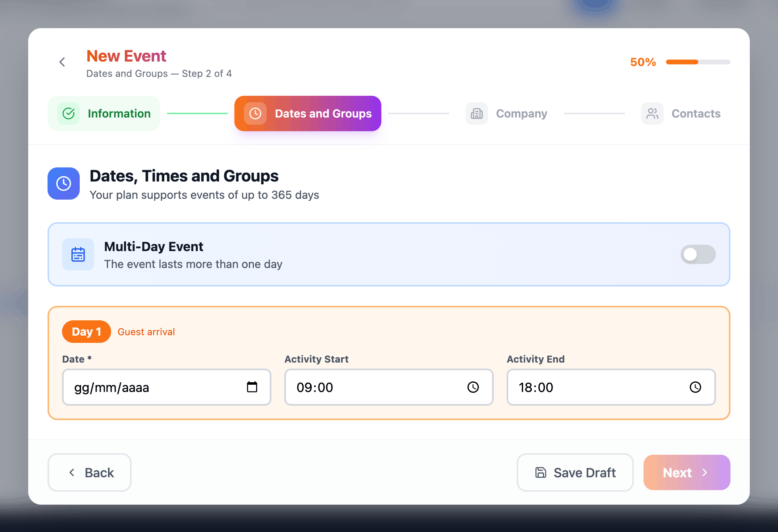The height and width of the screenshot is (532, 778).
Task: Open the date picker calendar icon
Action: click(252, 387)
